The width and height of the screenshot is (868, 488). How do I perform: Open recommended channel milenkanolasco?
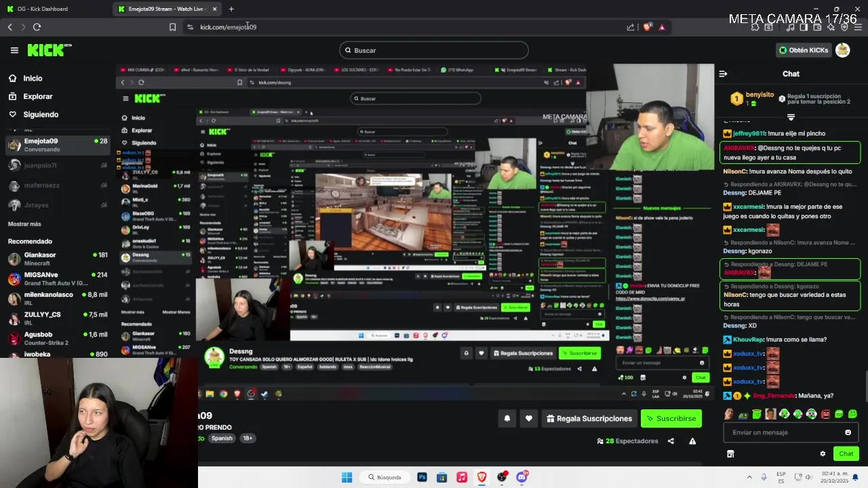coord(57,298)
